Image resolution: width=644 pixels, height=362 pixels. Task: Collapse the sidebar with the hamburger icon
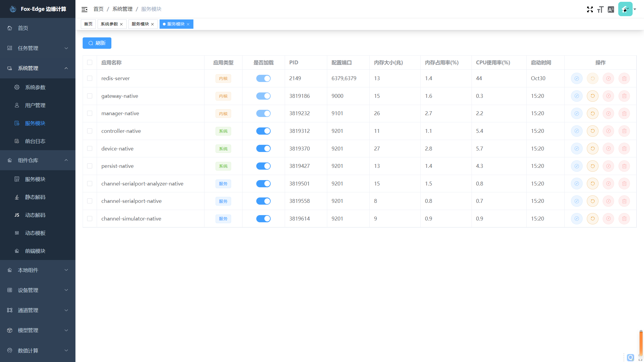(x=84, y=9)
